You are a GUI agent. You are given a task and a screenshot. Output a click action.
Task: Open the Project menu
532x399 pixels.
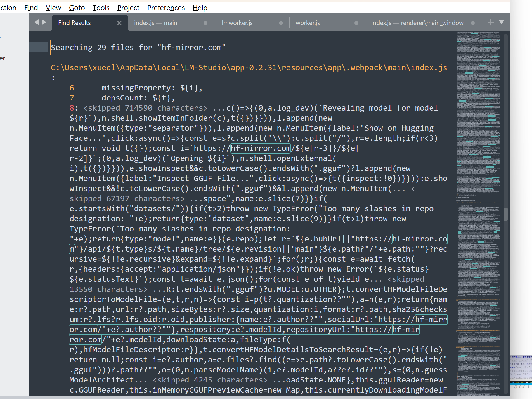coord(128,8)
